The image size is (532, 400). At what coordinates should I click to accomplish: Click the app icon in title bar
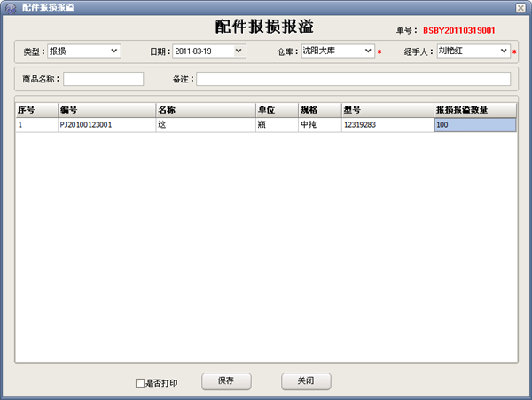click(9, 7)
